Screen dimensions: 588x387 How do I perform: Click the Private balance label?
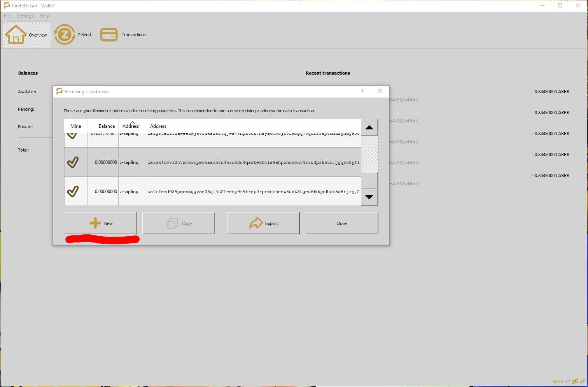[25, 127]
